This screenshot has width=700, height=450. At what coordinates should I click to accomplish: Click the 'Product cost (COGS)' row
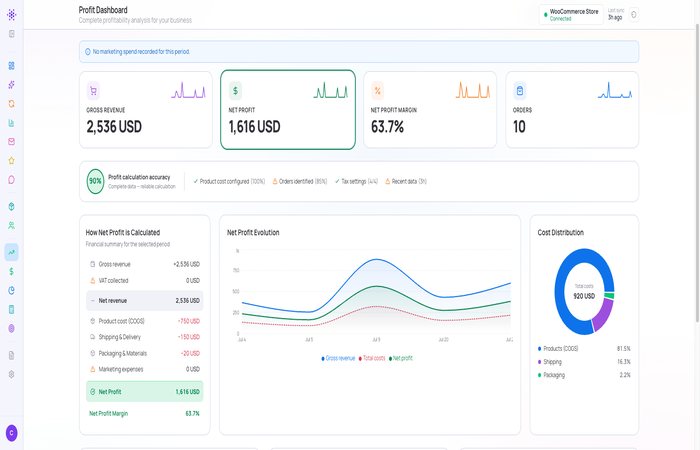click(x=145, y=321)
